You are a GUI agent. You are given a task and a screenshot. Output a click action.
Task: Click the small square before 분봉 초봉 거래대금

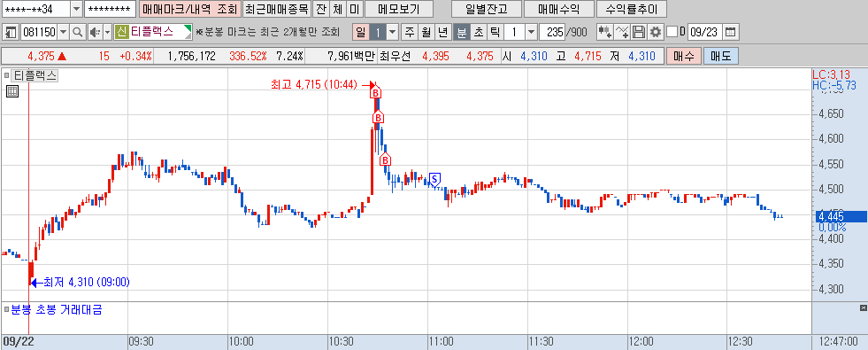click(7, 309)
